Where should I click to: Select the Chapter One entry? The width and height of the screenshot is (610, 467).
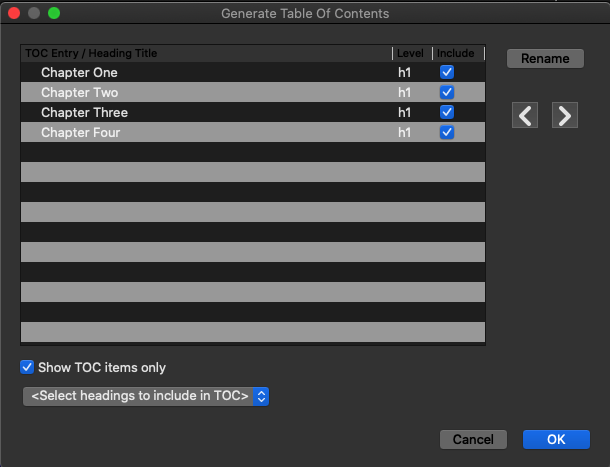point(79,72)
